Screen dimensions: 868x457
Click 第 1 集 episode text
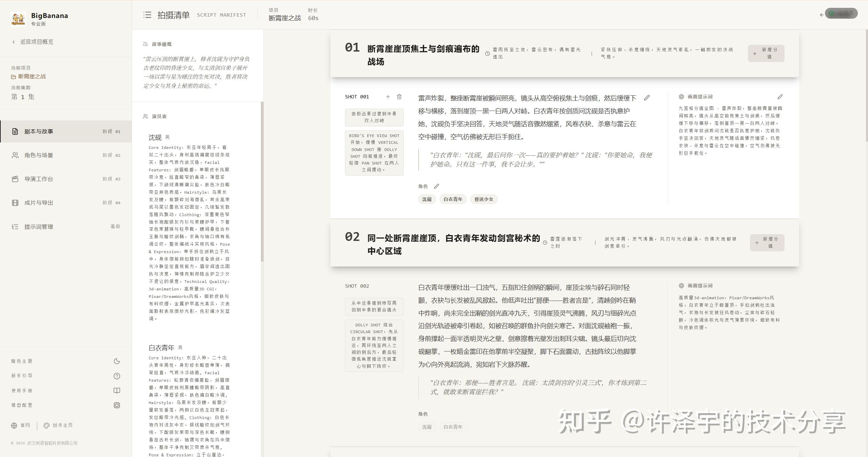pos(23,97)
